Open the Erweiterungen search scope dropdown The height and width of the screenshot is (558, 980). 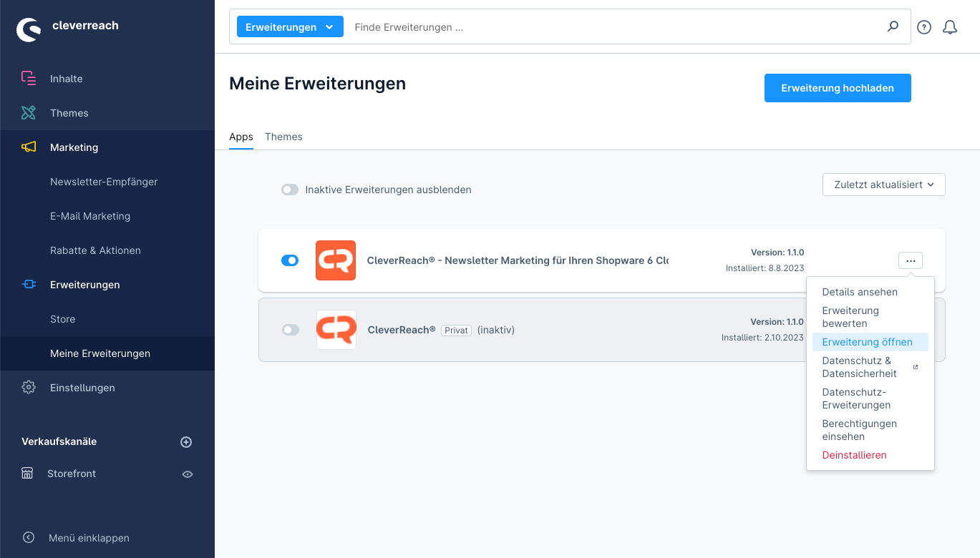pyautogui.click(x=290, y=27)
